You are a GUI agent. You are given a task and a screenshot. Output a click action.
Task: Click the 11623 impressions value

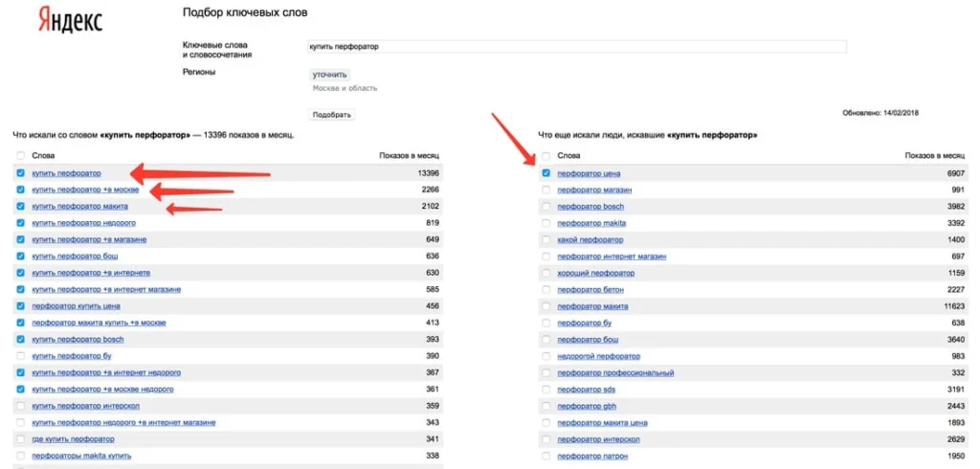(x=954, y=305)
